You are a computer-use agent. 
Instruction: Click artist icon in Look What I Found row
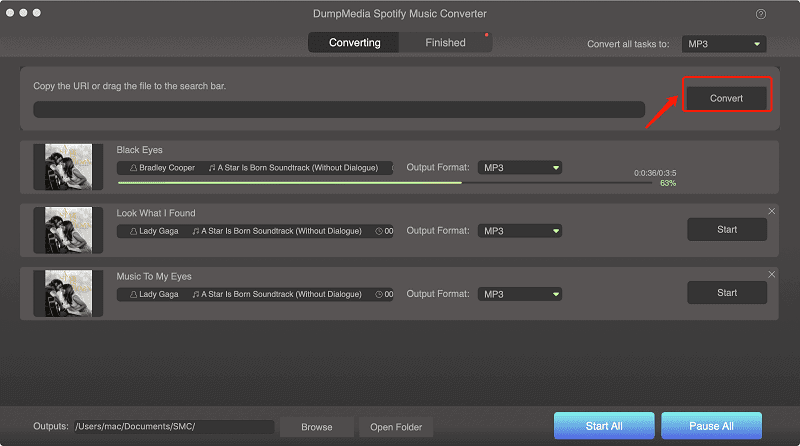(x=133, y=231)
